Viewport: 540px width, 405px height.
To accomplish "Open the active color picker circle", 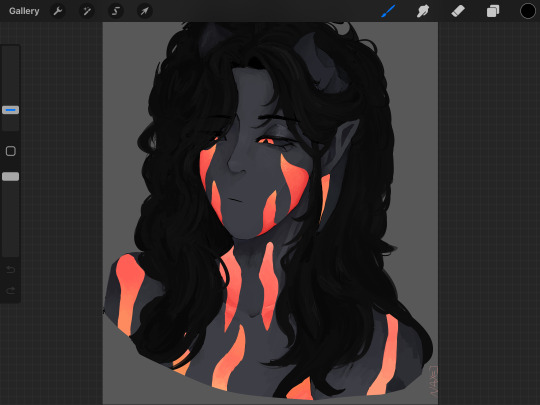I will tap(528, 11).
